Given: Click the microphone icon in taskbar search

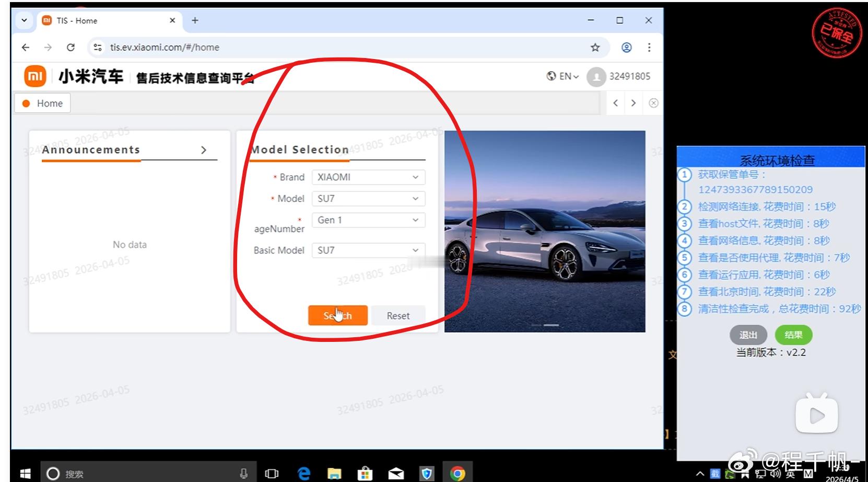Looking at the screenshot, I should point(243,474).
